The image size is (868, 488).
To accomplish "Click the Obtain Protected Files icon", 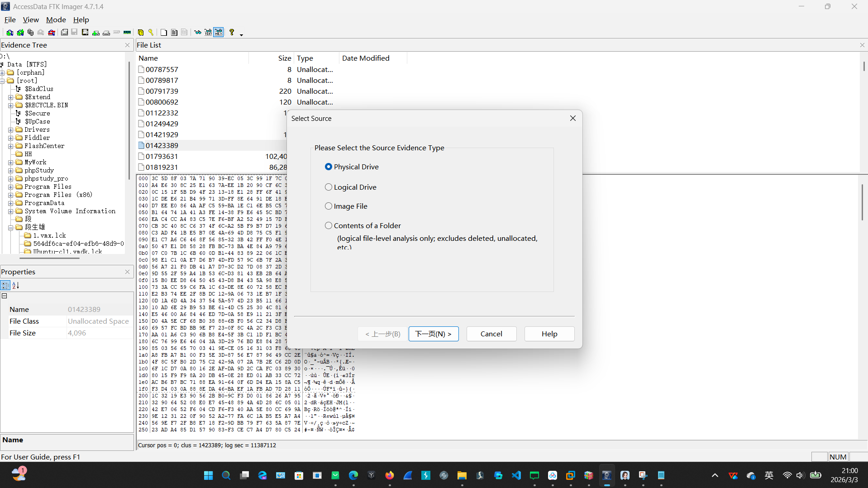I will coord(141,33).
